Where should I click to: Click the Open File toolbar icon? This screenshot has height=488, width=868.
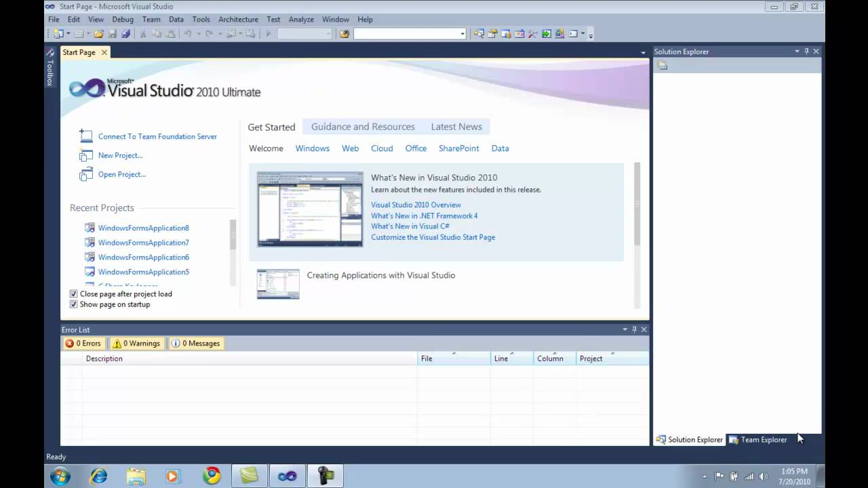point(98,34)
